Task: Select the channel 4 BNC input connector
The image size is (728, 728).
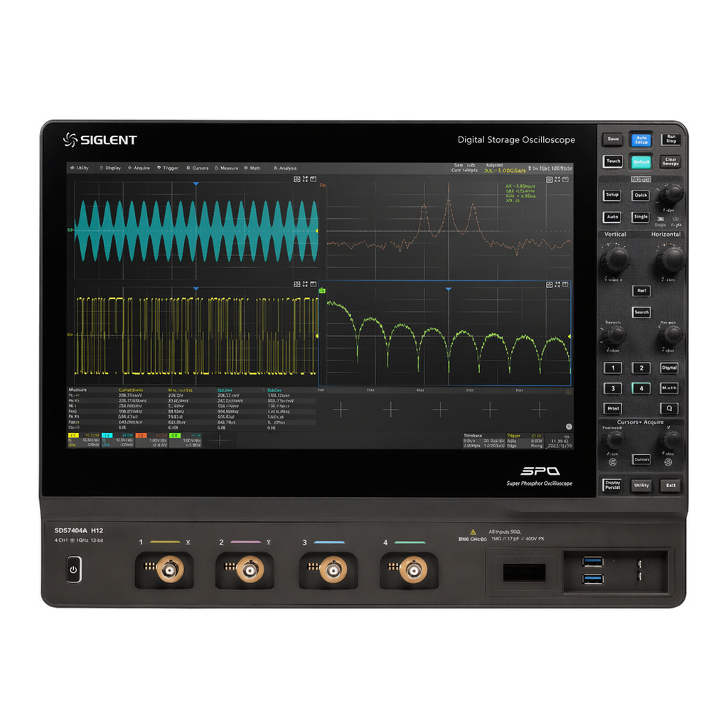Action: point(413,569)
